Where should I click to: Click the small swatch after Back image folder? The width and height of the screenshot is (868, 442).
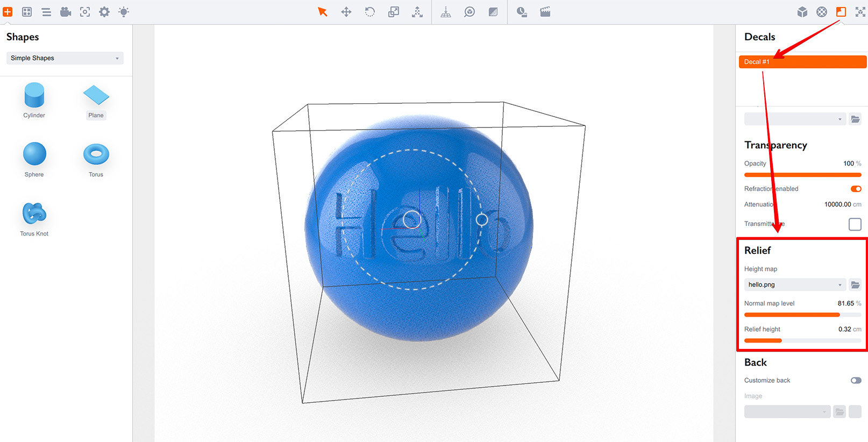coord(855,412)
